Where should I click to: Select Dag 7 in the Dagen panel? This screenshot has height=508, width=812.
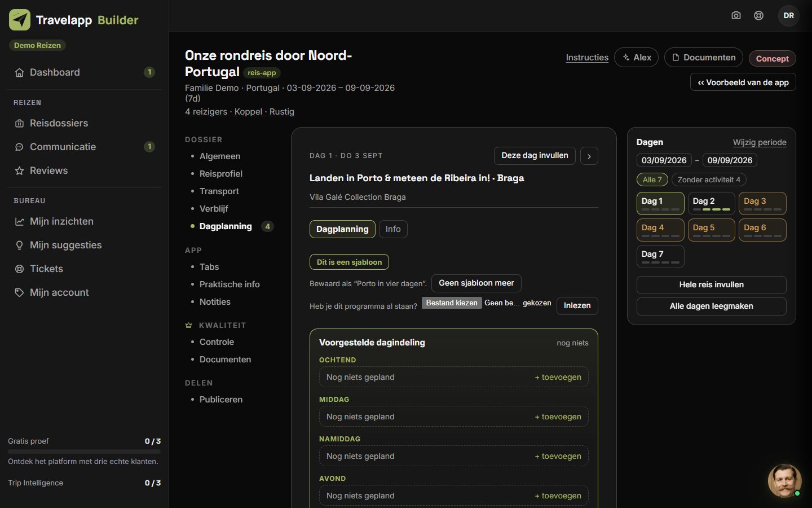coord(660,257)
